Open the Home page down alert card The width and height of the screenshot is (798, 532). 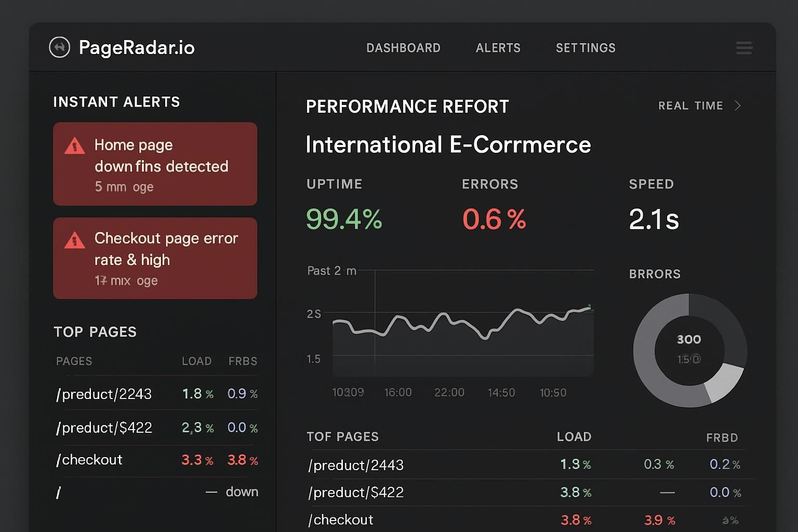click(x=155, y=164)
